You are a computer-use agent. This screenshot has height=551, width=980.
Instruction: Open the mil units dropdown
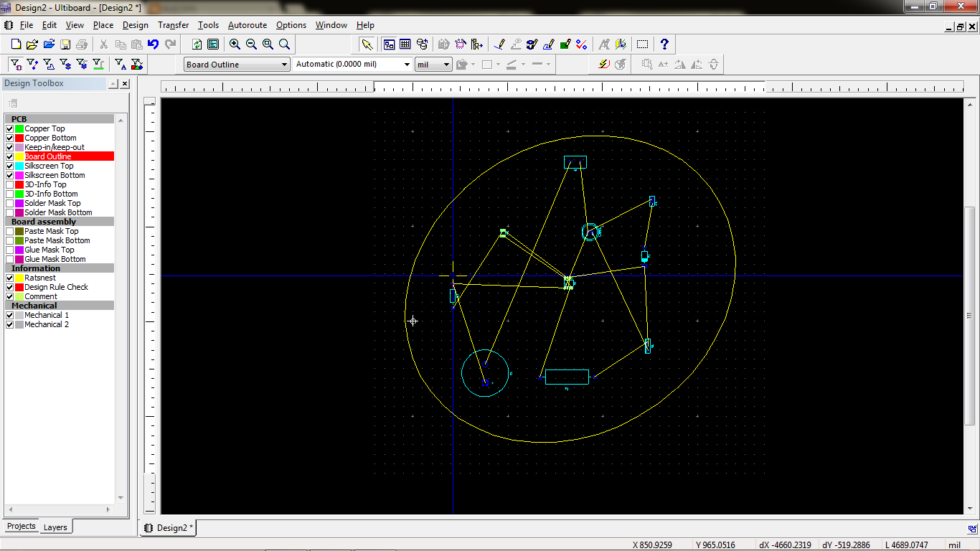445,64
